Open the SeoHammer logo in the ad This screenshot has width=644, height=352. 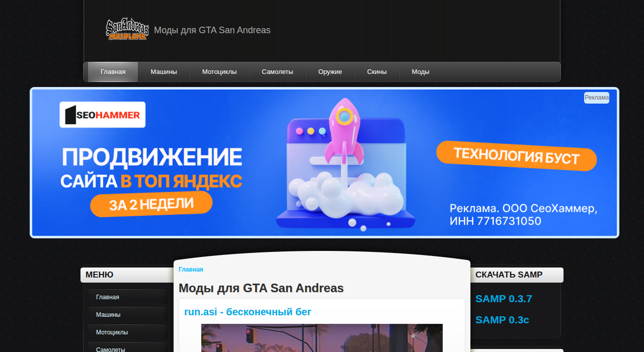103,115
